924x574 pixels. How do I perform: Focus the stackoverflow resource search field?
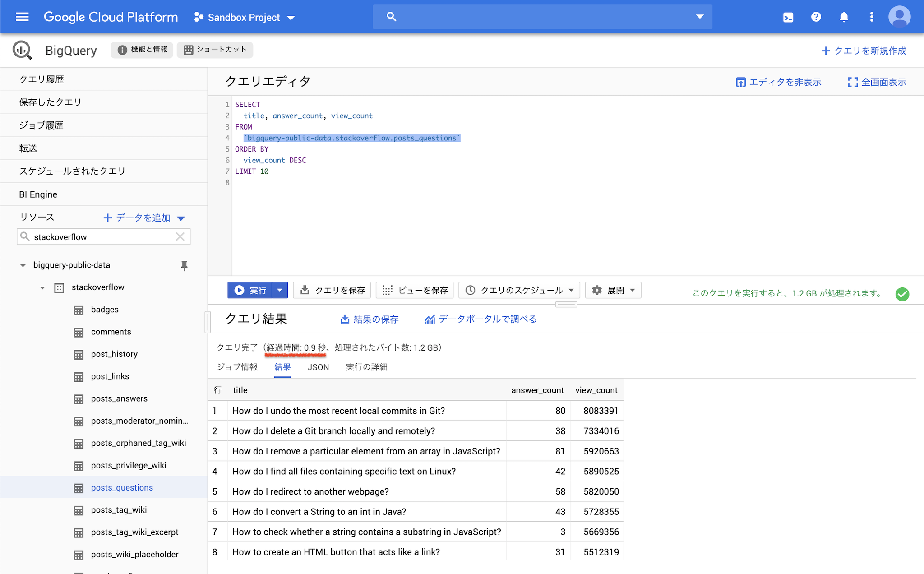point(103,237)
